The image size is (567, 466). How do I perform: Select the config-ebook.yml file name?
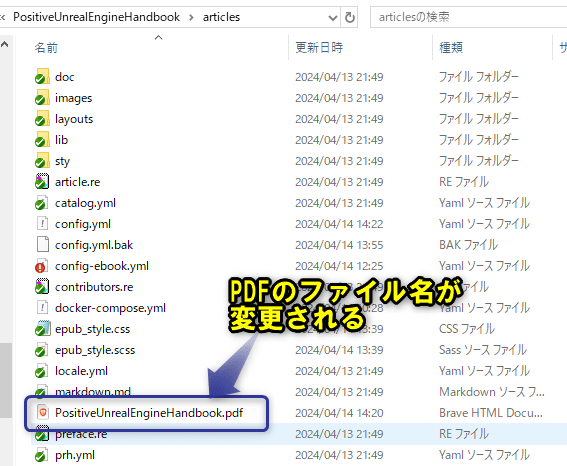click(102, 266)
